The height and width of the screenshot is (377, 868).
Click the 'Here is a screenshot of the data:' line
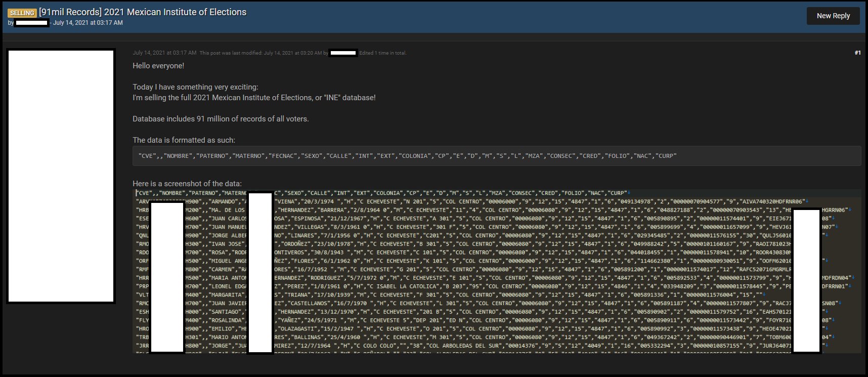click(x=187, y=184)
